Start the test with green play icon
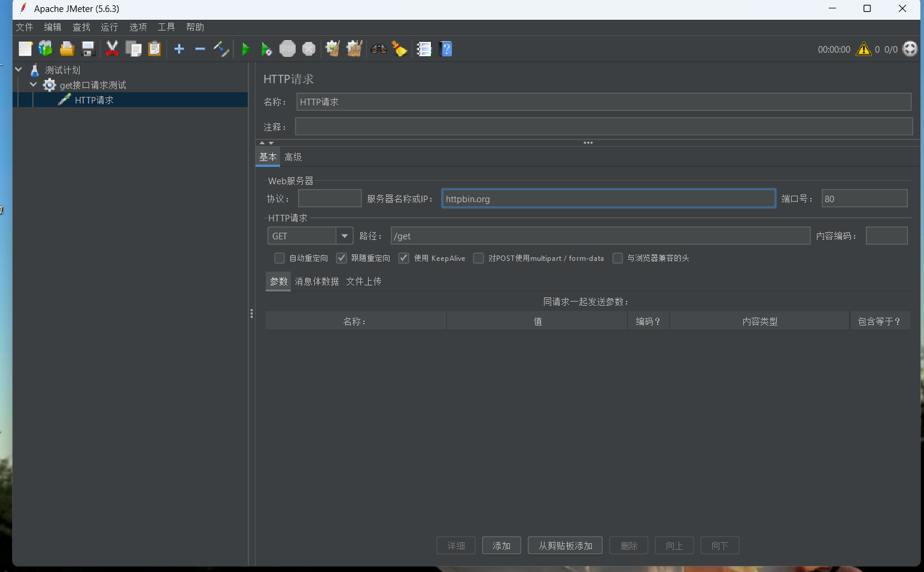Screen dimensions: 924x572 point(245,49)
